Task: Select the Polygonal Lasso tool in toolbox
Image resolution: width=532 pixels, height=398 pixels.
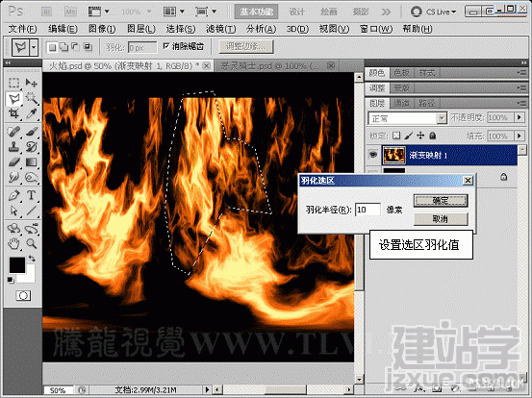Action: point(13,99)
